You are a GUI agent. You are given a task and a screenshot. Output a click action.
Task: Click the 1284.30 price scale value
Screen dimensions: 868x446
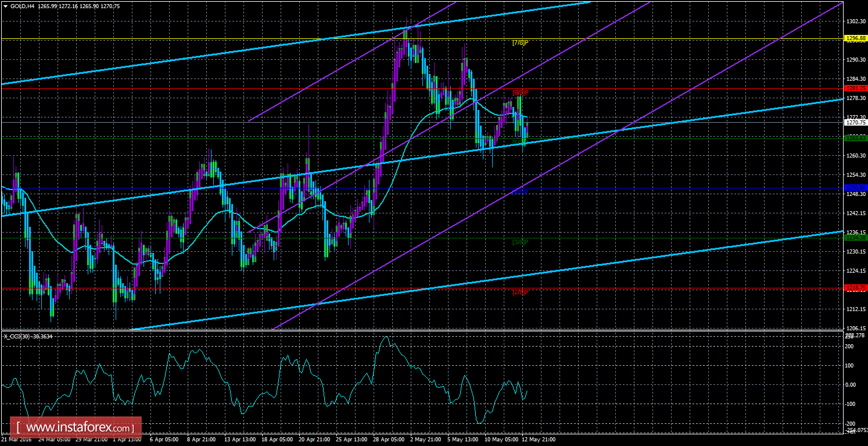tap(856, 79)
